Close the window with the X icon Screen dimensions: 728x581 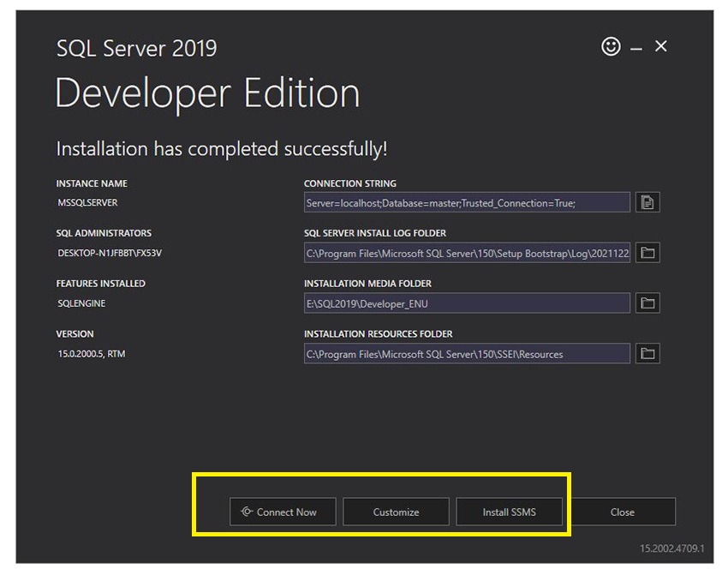tap(660, 47)
